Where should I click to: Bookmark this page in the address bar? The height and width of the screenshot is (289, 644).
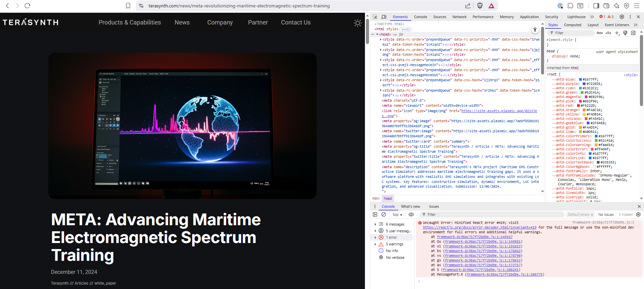(128, 6)
